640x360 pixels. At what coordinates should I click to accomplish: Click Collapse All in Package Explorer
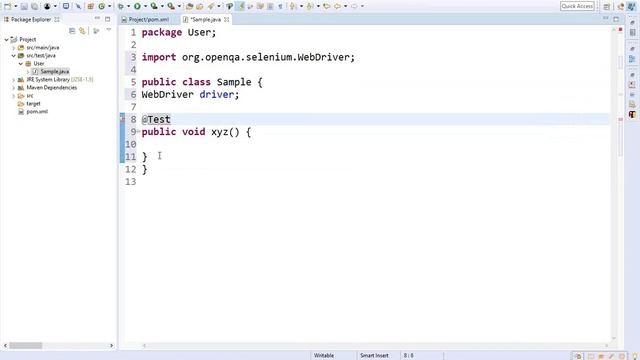pos(72,31)
